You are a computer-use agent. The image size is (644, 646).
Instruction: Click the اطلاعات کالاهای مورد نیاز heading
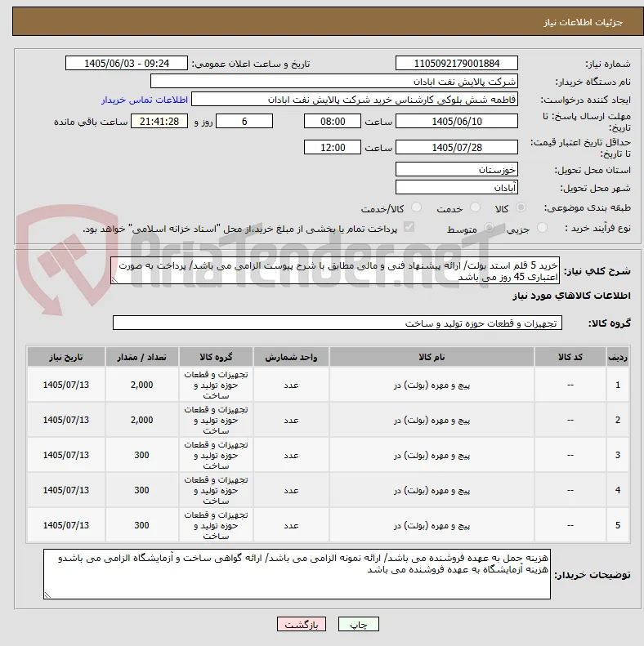coord(571,296)
